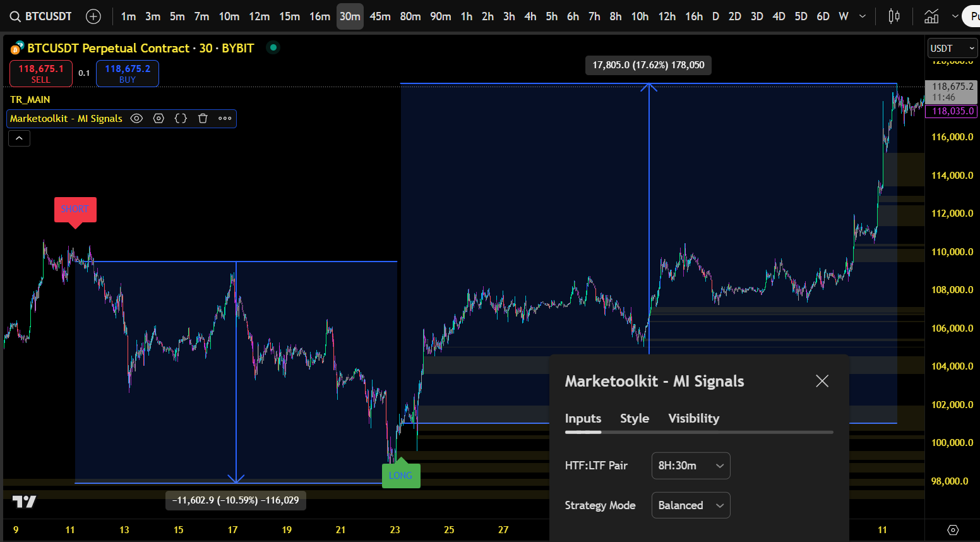This screenshot has width=980, height=542.
Task: Click the BUY 118,675.2 button
Action: click(127, 73)
